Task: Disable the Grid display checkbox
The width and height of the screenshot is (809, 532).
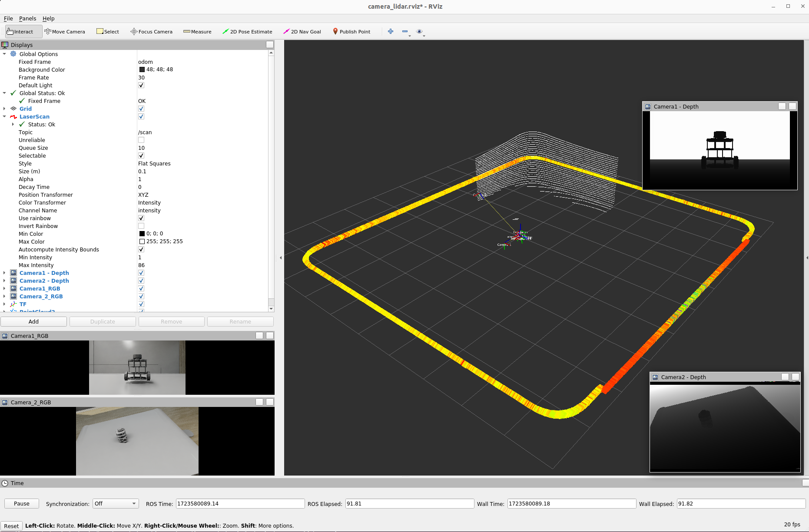Action: [141, 109]
